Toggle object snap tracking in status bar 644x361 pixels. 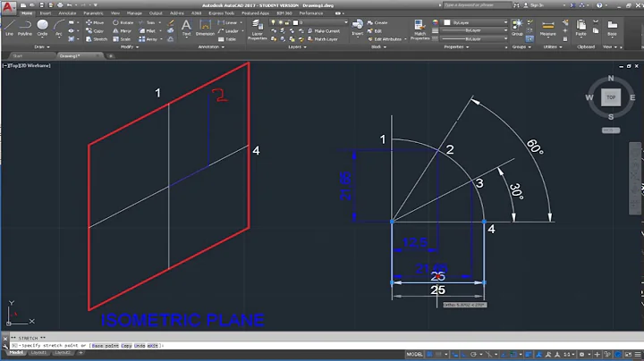coord(504,355)
